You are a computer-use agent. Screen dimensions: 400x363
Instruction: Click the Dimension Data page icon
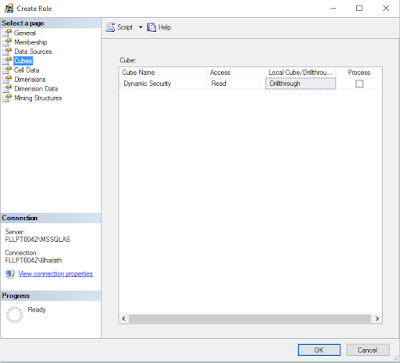tap(7, 89)
